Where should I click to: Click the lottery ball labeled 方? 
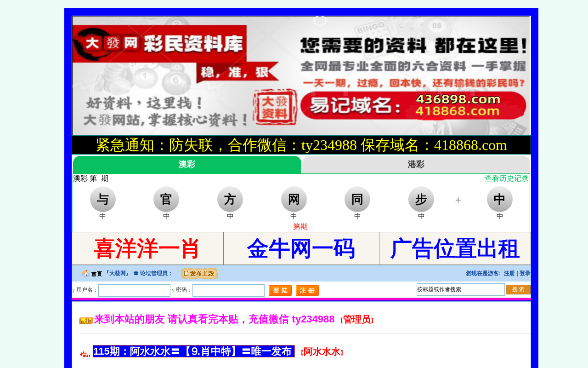coord(230,199)
